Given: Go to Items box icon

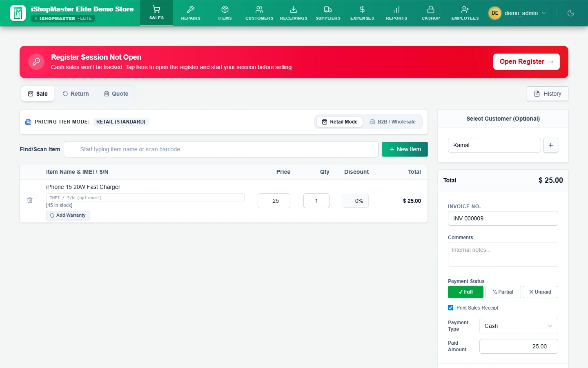Looking at the screenshot, I should [225, 9].
